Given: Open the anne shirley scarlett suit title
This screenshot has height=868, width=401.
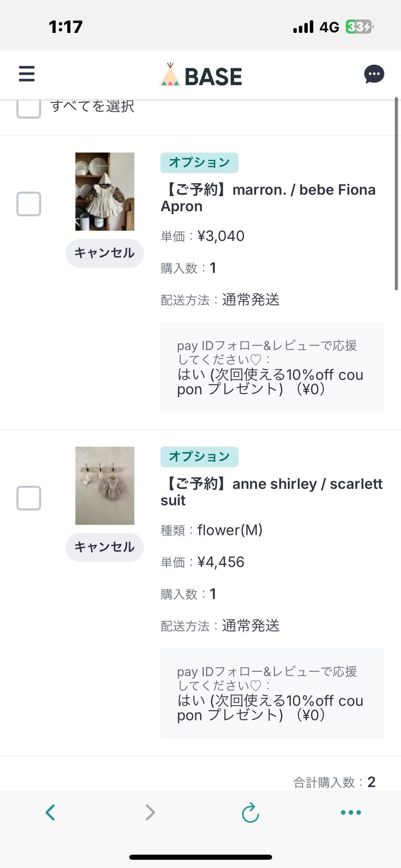Looking at the screenshot, I should pyautogui.click(x=271, y=492).
